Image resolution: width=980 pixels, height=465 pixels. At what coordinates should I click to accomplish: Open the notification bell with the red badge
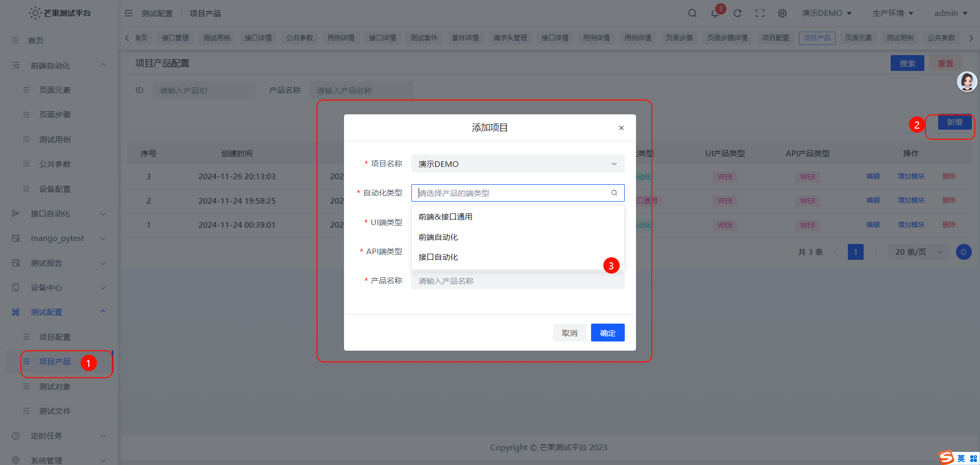715,13
